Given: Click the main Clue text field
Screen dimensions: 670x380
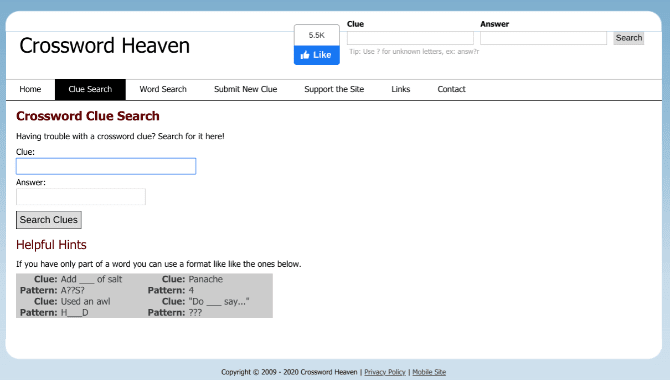Looking at the screenshot, I should pyautogui.click(x=106, y=166).
